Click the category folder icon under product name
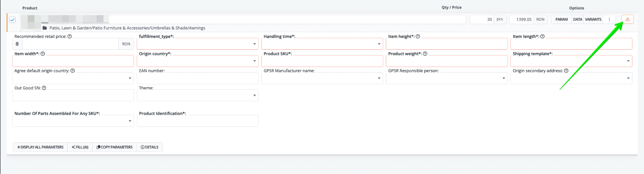The width and height of the screenshot is (644, 174). [x=45, y=28]
